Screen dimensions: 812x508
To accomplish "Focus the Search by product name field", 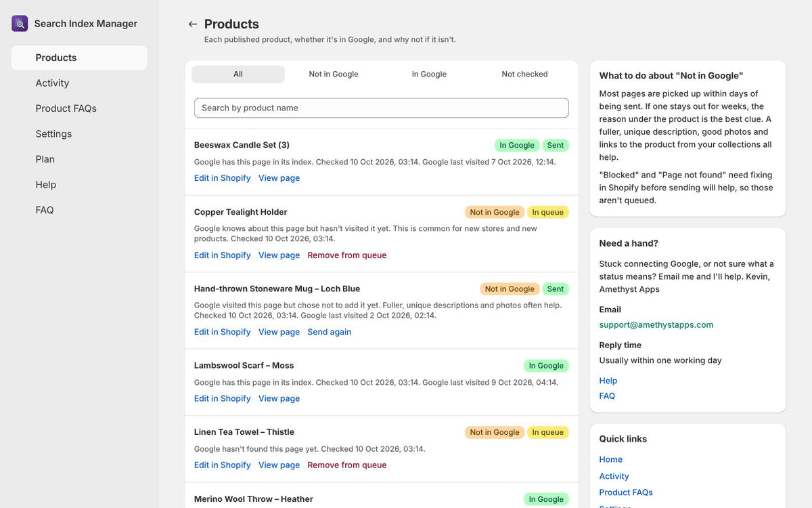I will 382,108.
